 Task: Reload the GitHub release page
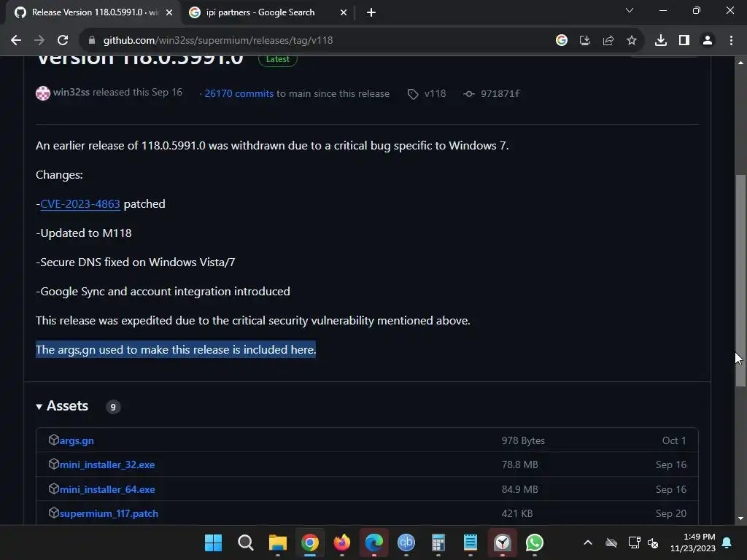(63, 41)
